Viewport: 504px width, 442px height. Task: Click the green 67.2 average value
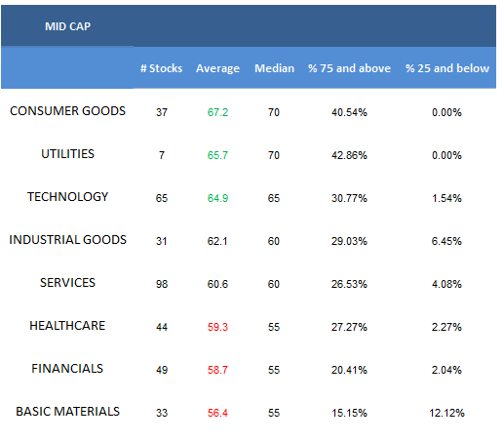217,112
